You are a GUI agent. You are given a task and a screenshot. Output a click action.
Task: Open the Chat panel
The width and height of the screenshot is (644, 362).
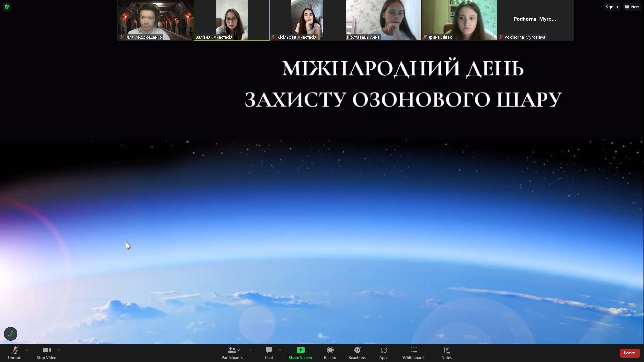point(269,353)
